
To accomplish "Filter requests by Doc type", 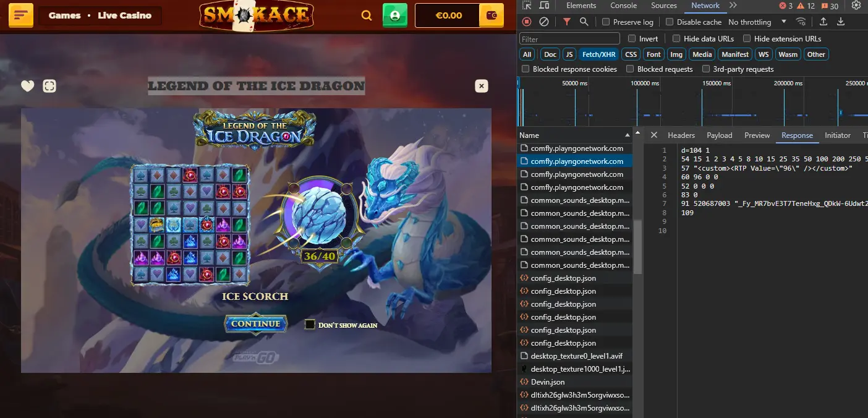I will coord(550,54).
